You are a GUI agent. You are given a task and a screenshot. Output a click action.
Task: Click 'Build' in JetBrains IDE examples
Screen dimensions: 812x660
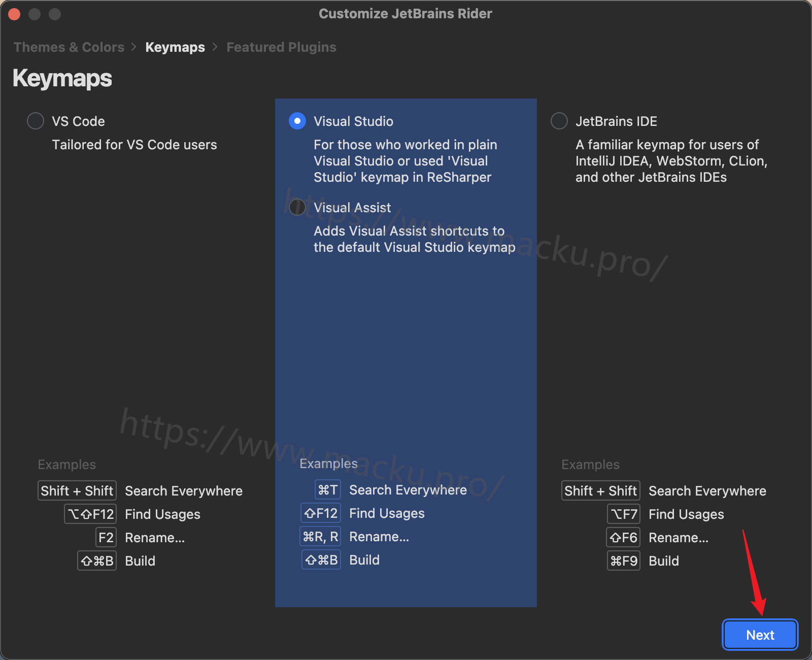[x=664, y=561]
